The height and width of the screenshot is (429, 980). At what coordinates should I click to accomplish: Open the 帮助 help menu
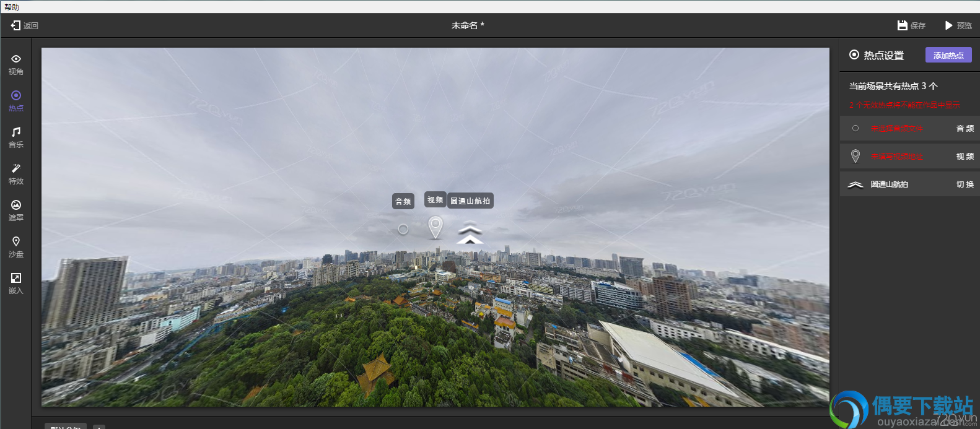coord(12,7)
